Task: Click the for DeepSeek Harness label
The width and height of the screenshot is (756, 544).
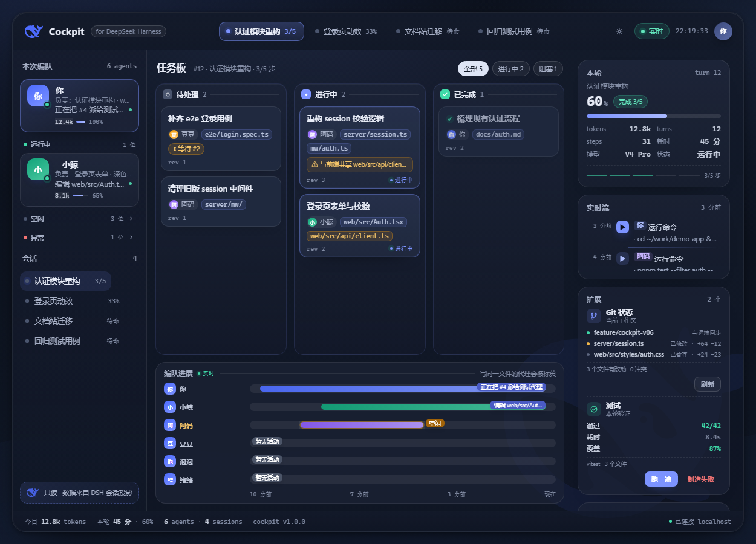Action: pyautogui.click(x=128, y=31)
